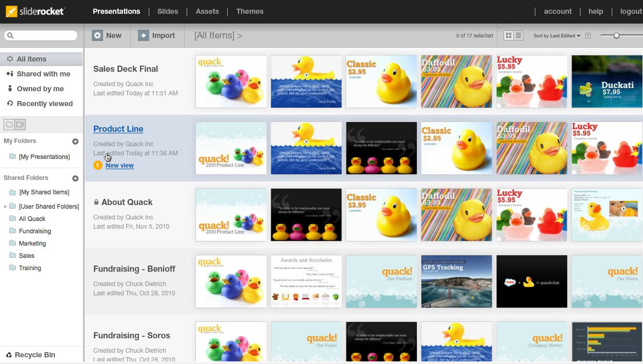Click the New view link
643x364 pixels.
point(119,166)
